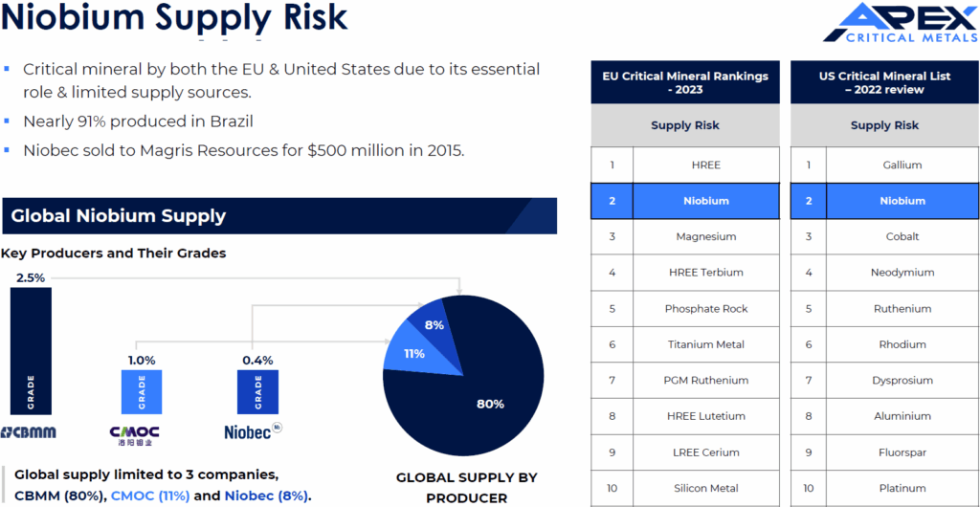The image size is (980, 507).
Task: Select the 2.5% CBMM grade bar
Action: pos(31,350)
